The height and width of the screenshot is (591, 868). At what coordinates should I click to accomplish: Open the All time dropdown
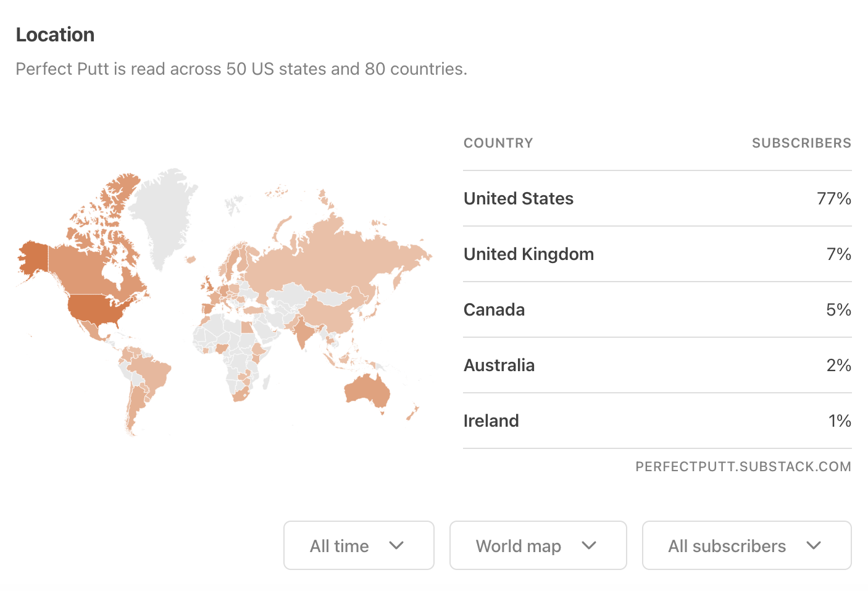pos(358,545)
